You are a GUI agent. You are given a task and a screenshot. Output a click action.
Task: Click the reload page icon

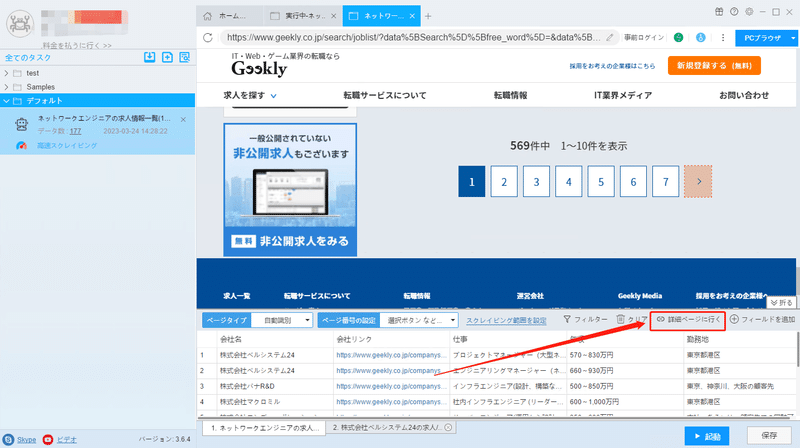[208, 37]
